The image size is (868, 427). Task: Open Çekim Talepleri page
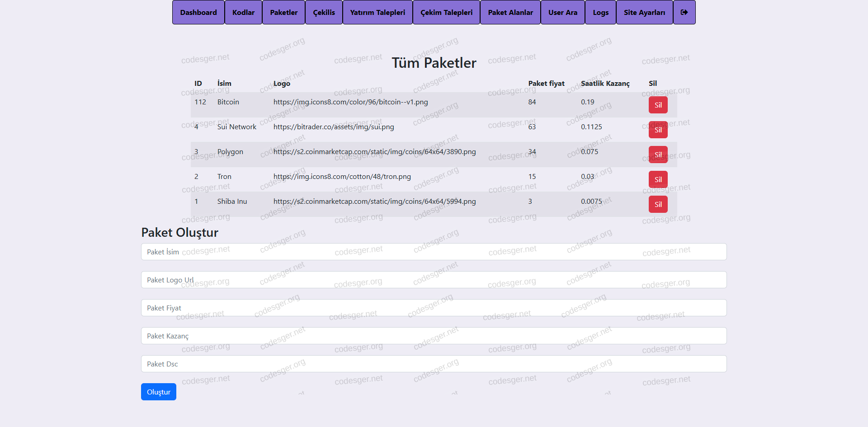(x=446, y=12)
